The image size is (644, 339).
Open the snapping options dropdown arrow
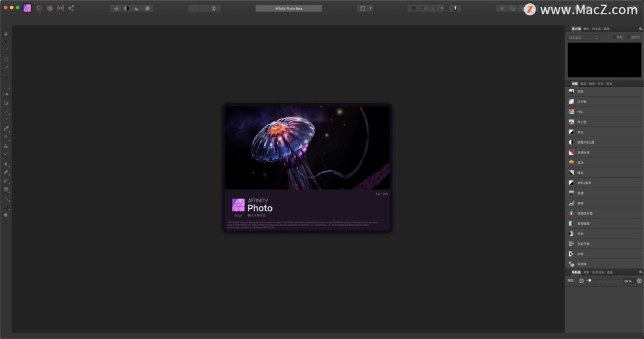tap(442, 8)
